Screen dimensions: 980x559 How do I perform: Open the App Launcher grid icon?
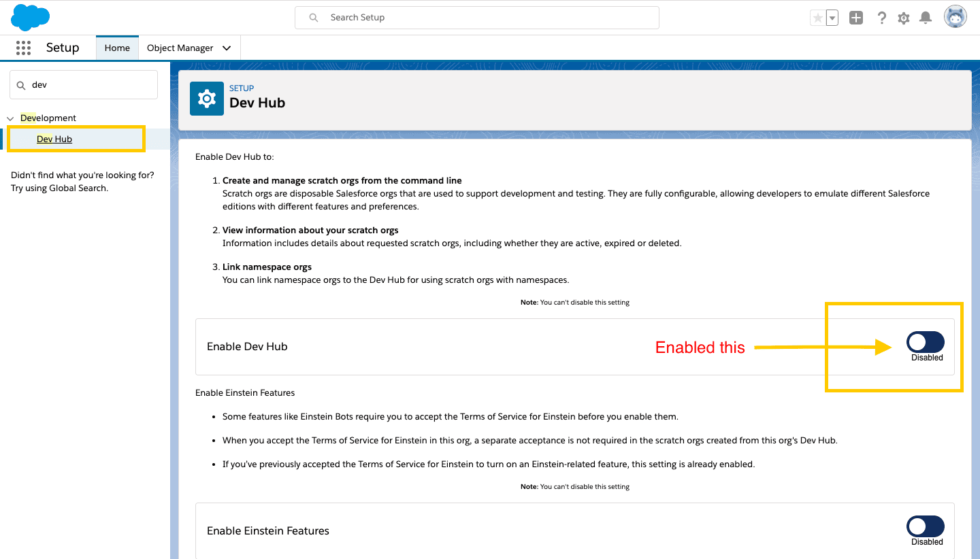click(23, 48)
